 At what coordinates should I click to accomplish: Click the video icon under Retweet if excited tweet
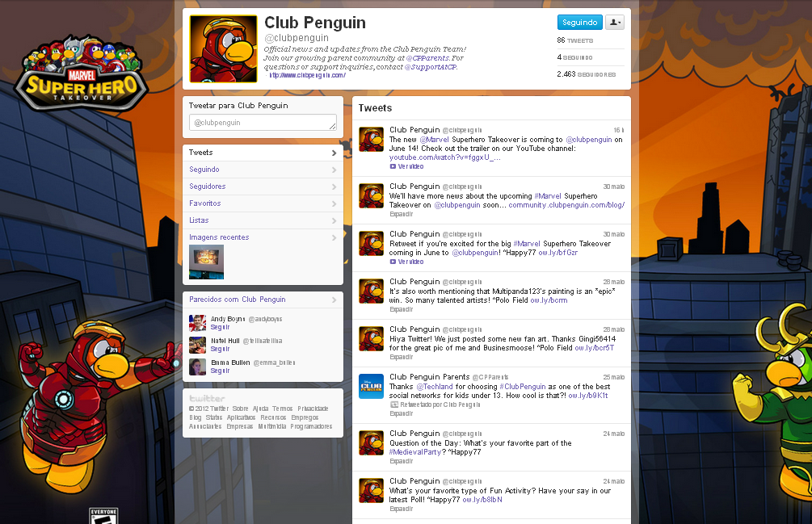[393, 262]
